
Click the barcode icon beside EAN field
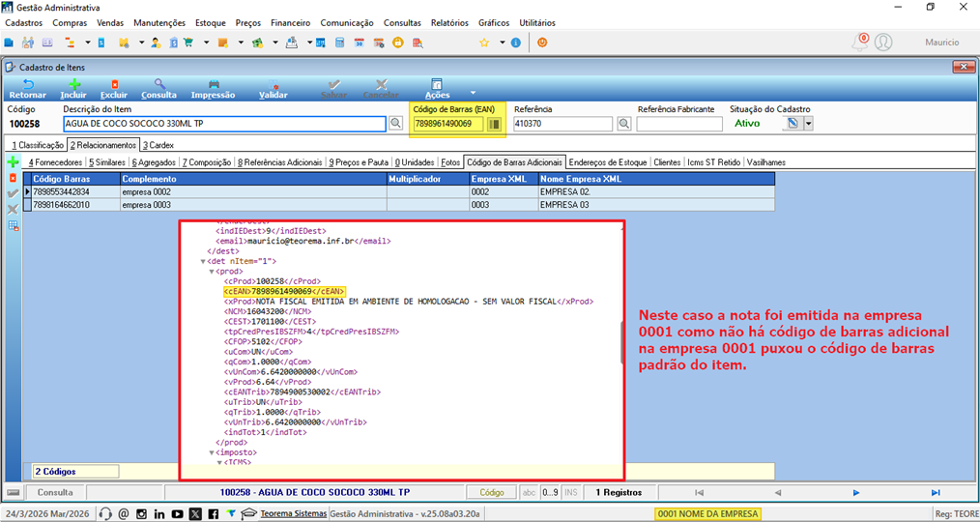(495, 124)
